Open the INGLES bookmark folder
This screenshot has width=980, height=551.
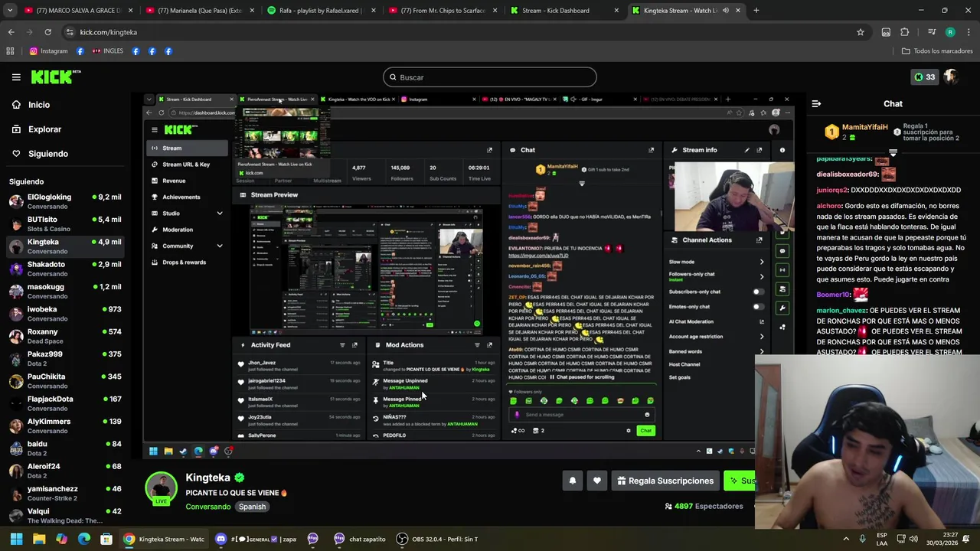(x=107, y=51)
